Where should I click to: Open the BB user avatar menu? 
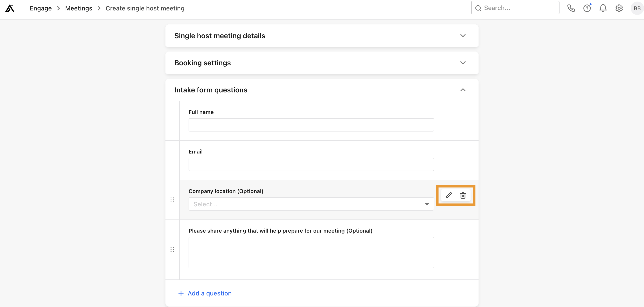tap(637, 8)
